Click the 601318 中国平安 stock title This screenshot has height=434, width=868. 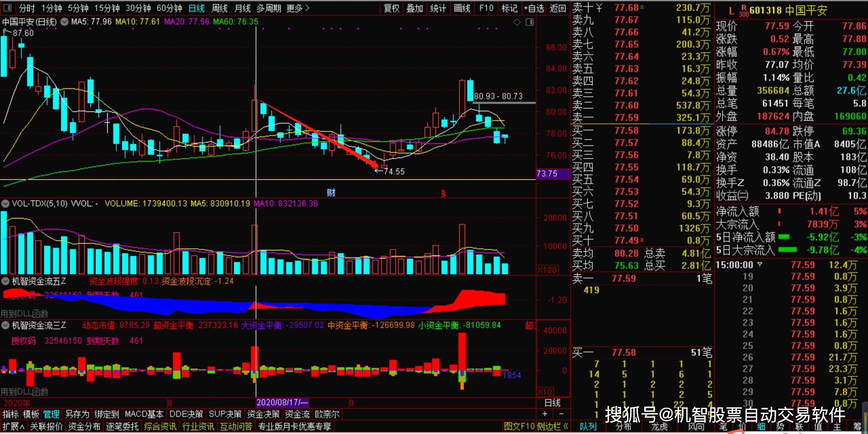(x=788, y=10)
